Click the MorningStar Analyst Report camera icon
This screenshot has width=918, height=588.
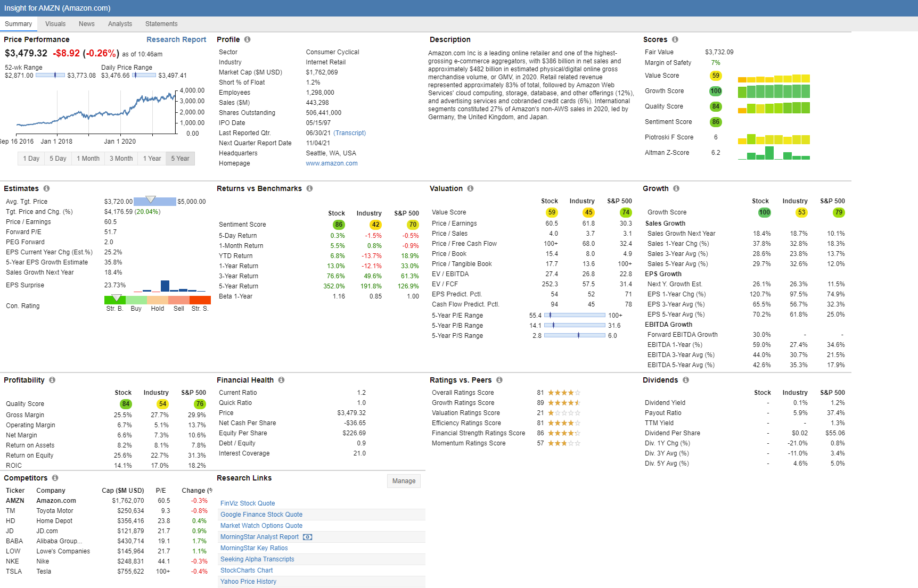click(307, 537)
